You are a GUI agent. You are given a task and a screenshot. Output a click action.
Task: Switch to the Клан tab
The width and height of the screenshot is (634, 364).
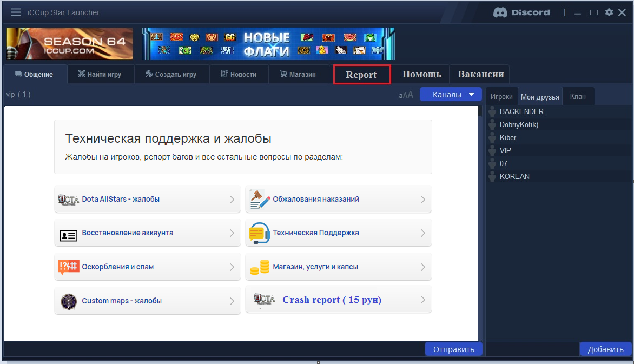[x=578, y=97]
